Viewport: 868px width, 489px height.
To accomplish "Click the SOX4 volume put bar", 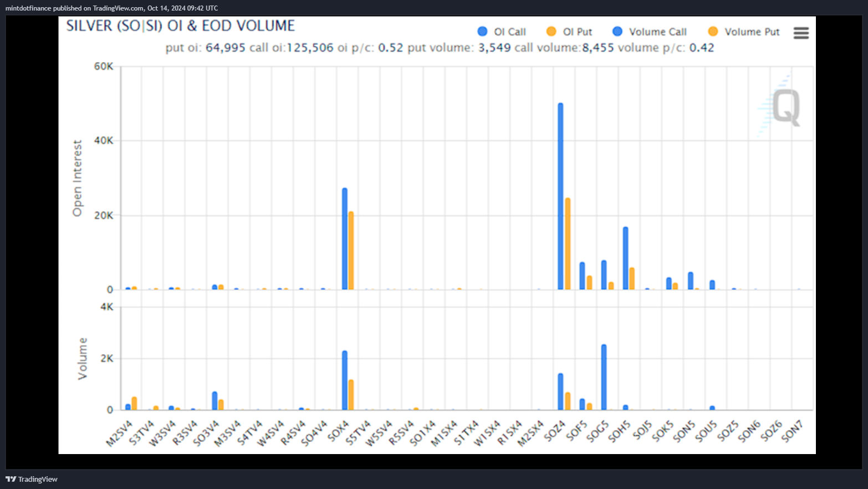I will coord(351,395).
